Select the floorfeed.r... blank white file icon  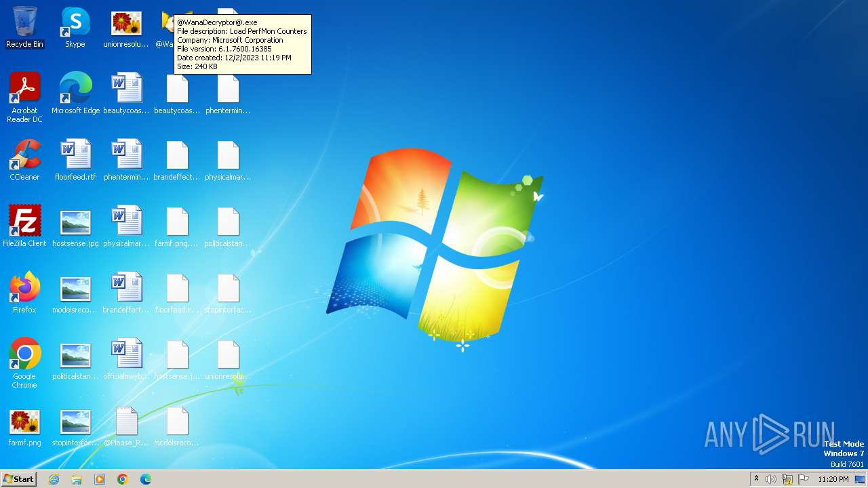[x=177, y=292]
